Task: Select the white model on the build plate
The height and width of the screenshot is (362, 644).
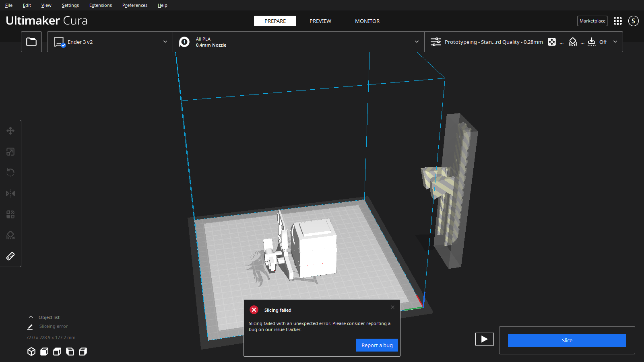Action: [316, 249]
